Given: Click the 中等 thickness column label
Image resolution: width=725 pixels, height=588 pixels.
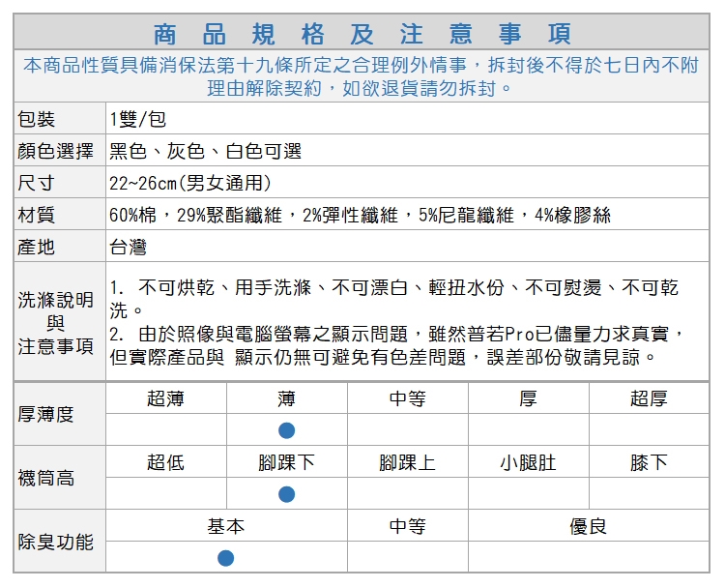Looking at the screenshot, I should pos(407,398).
